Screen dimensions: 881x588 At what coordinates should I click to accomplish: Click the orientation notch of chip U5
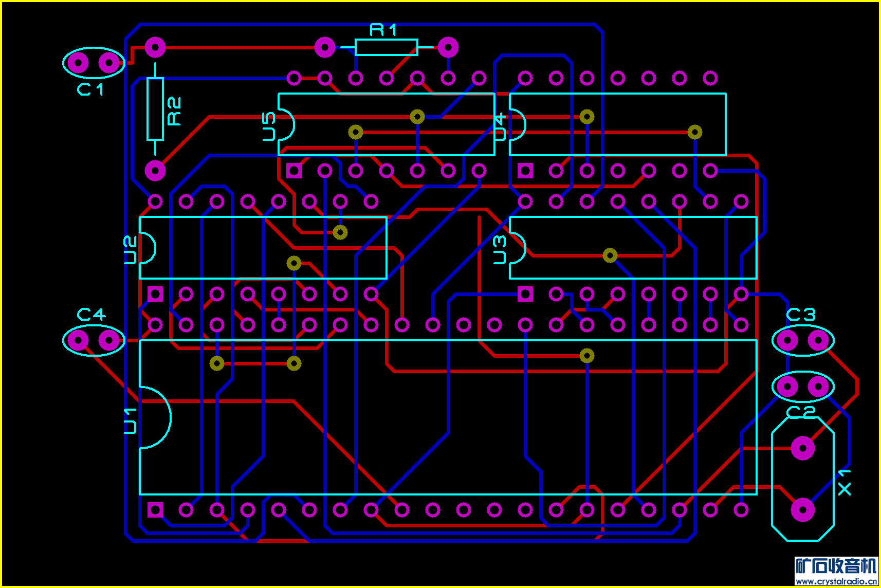[x=286, y=124]
